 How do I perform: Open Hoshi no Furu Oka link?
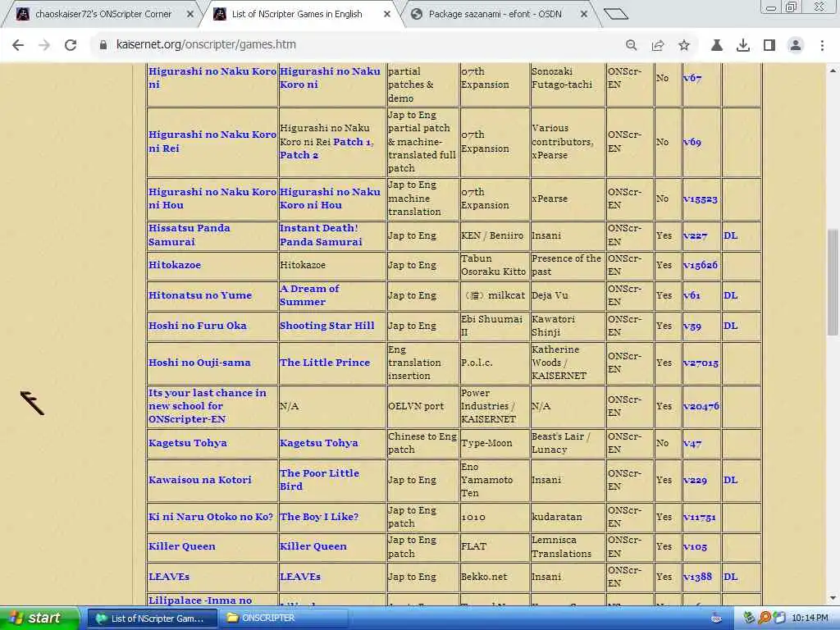pos(197,326)
